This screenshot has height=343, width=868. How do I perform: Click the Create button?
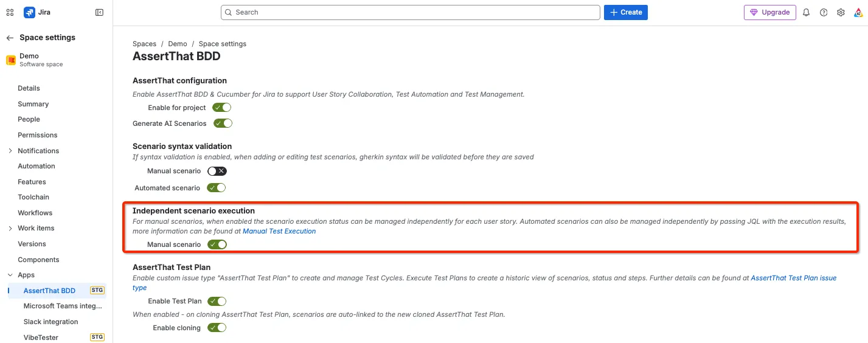pyautogui.click(x=626, y=12)
